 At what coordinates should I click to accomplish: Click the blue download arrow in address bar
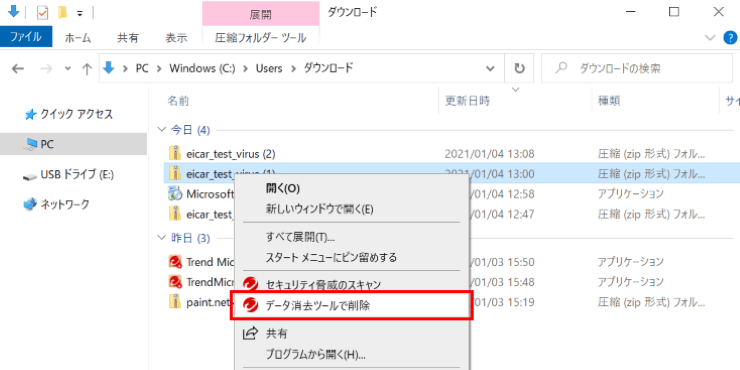[109, 68]
